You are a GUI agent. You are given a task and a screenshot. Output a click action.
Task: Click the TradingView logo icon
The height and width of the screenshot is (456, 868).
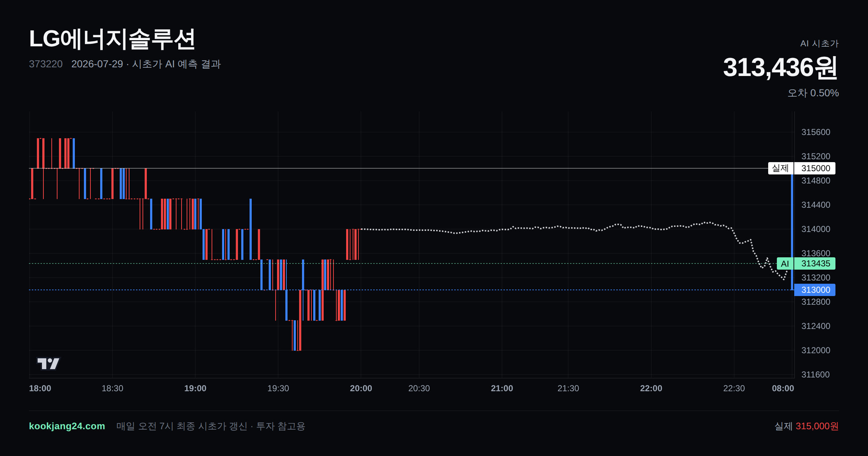(x=48, y=363)
